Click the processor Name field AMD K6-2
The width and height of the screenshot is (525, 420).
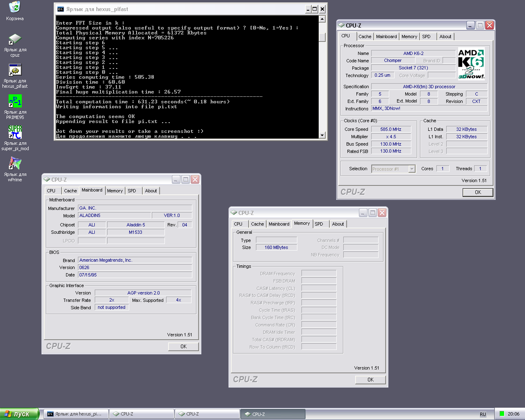413,53
